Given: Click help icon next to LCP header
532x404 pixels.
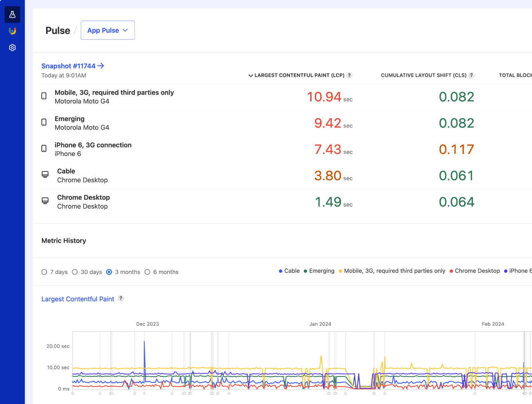Looking at the screenshot, I should (350, 75).
